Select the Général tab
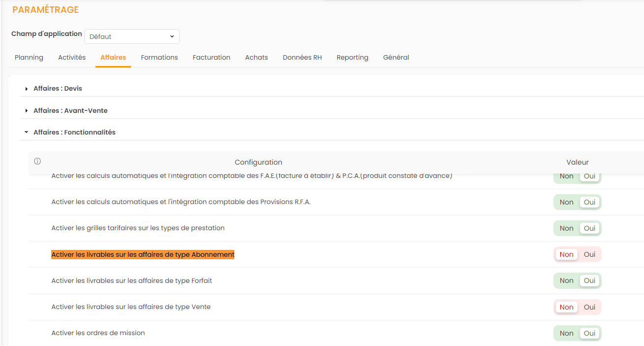 tap(396, 58)
